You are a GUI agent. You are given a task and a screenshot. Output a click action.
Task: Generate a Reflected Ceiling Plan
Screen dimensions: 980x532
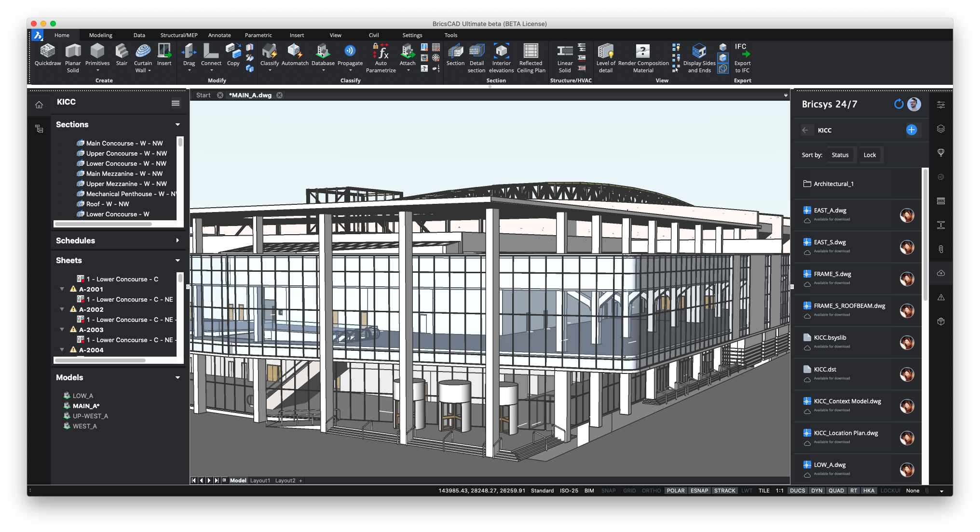coord(531,58)
